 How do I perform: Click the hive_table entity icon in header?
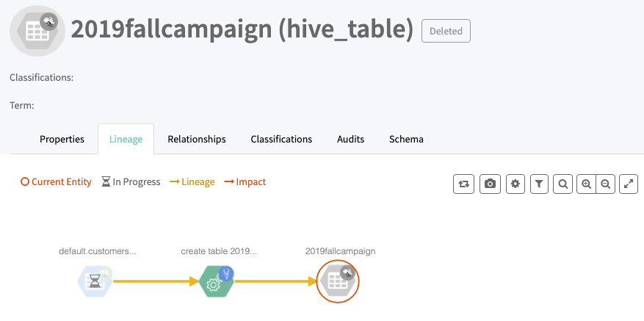[x=37, y=30]
